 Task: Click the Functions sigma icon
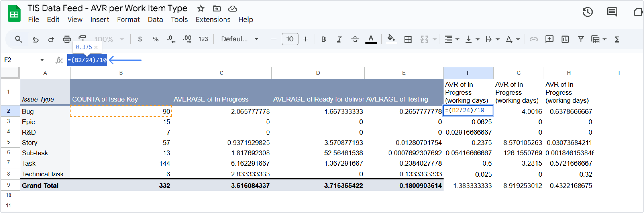(617, 39)
